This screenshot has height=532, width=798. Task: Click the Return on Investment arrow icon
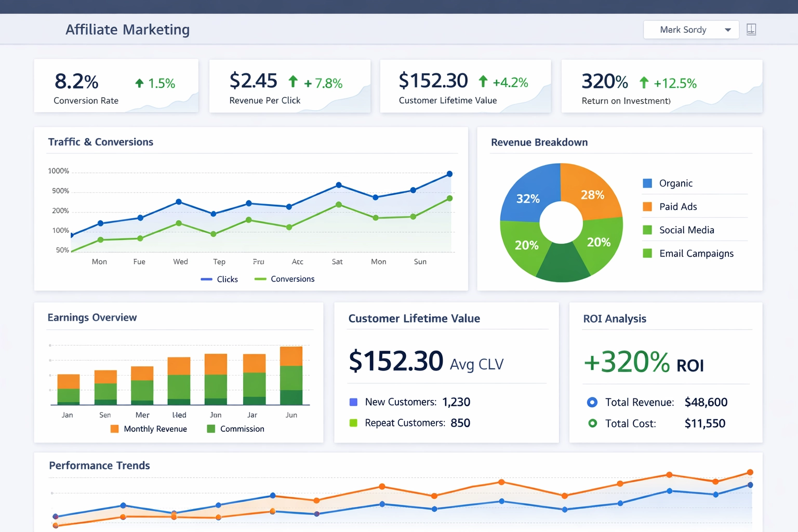point(644,82)
